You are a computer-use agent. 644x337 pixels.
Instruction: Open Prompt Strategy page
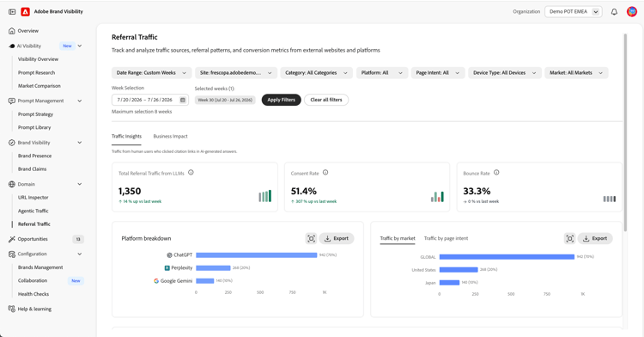(36, 114)
